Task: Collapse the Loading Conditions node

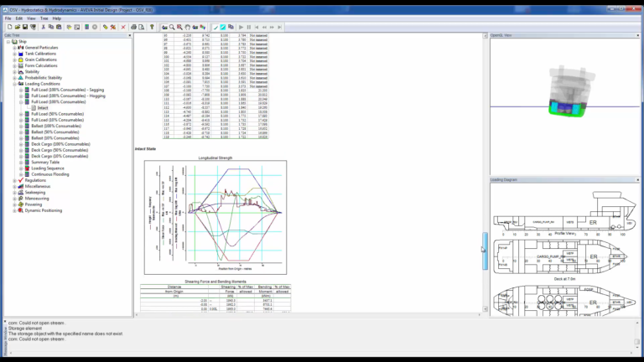Action: pyautogui.click(x=15, y=84)
